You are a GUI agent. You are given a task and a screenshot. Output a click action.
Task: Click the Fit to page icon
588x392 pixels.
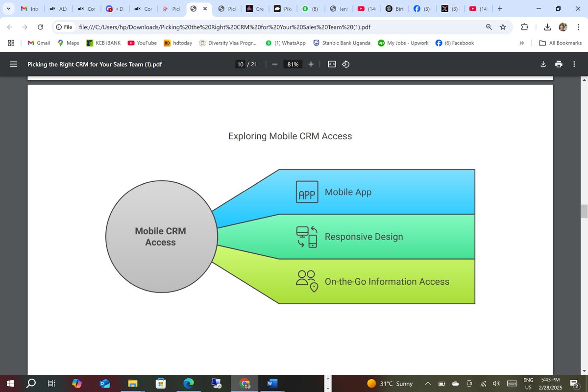[x=332, y=64]
